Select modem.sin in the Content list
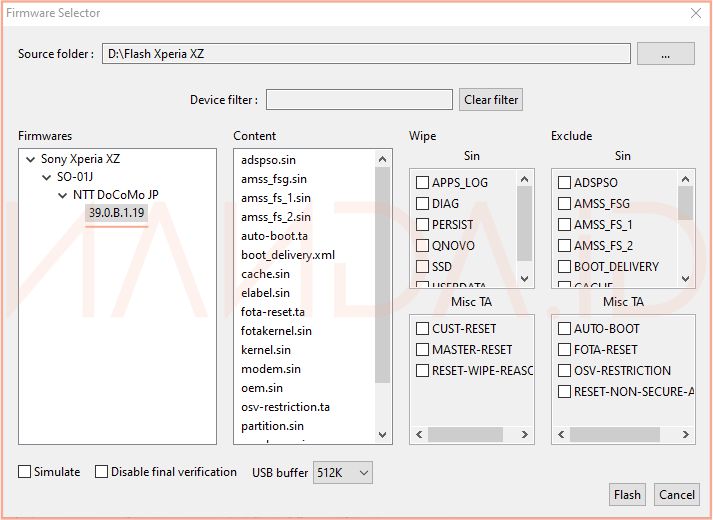Screen dimensions: 713x520 click(x=270, y=369)
